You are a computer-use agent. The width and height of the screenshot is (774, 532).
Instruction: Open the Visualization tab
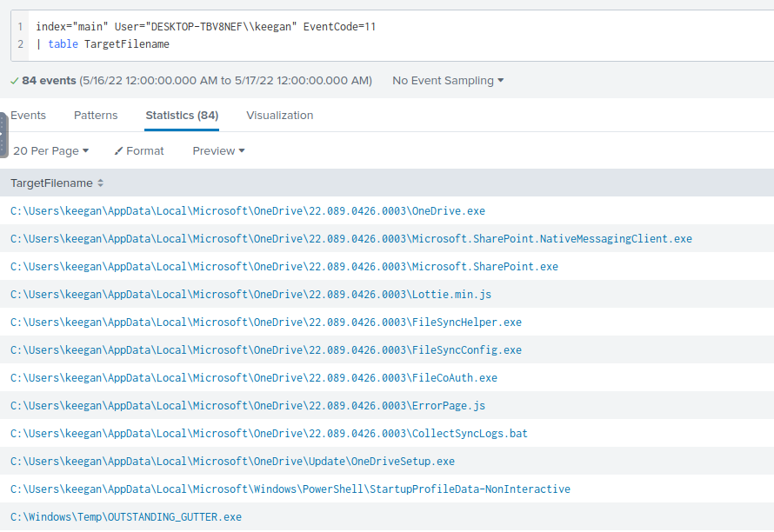(x=279, y=116)
